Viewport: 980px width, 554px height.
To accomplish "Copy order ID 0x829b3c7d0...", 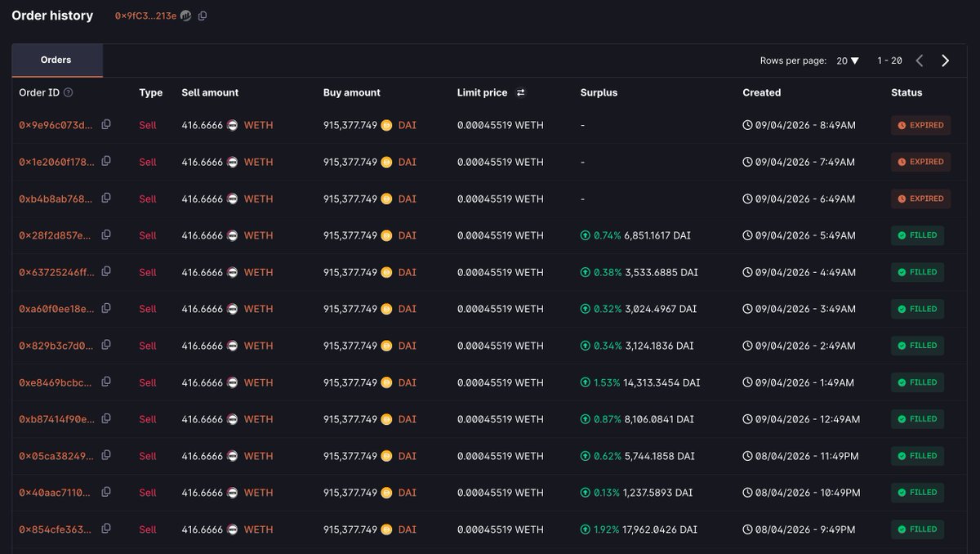I will [106, 345].
